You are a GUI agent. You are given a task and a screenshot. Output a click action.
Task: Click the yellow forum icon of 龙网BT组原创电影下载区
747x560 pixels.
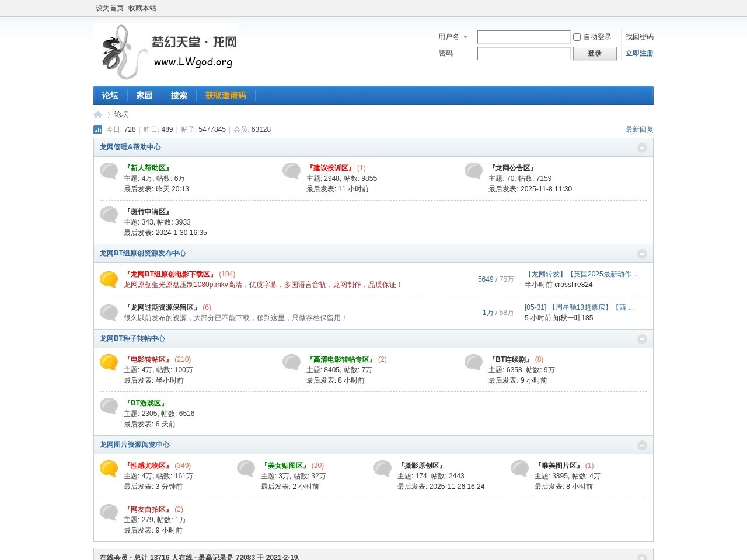tap(109, 279)
